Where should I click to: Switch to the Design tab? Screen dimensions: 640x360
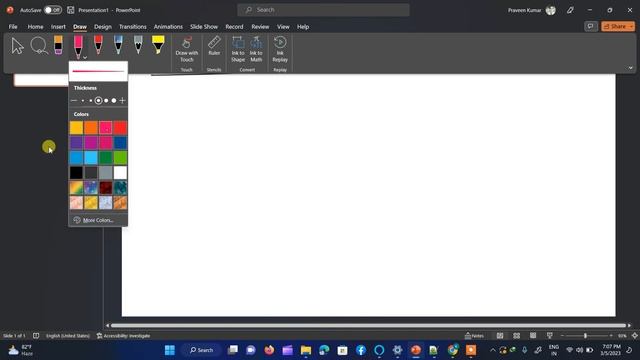(102, 27)
